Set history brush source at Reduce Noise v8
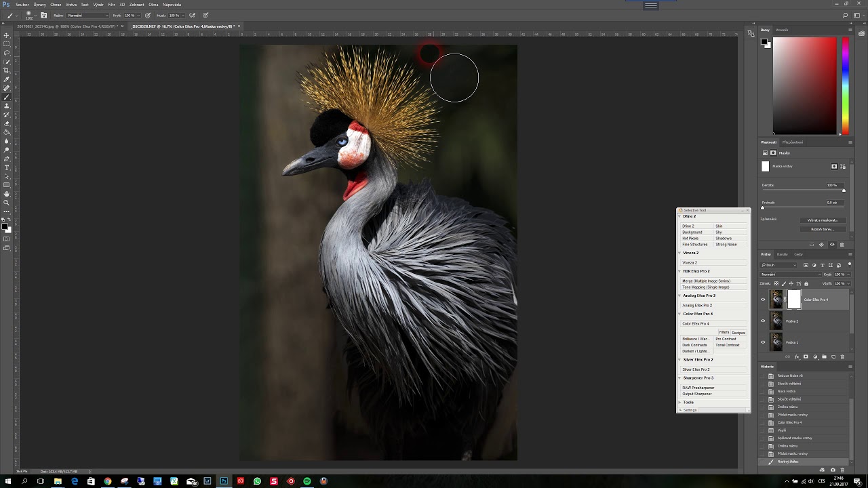Screen dimensions: 868x488 762,375
